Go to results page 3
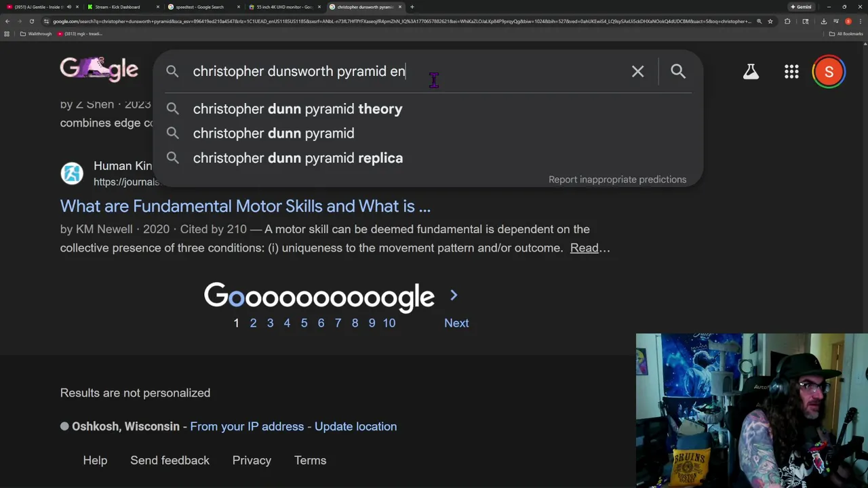 pos(270,323)
